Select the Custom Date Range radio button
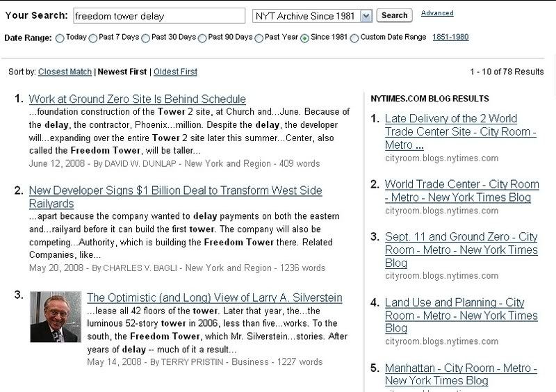The height and width of the screenshot is (392, 556). click(x=354, y=38)
